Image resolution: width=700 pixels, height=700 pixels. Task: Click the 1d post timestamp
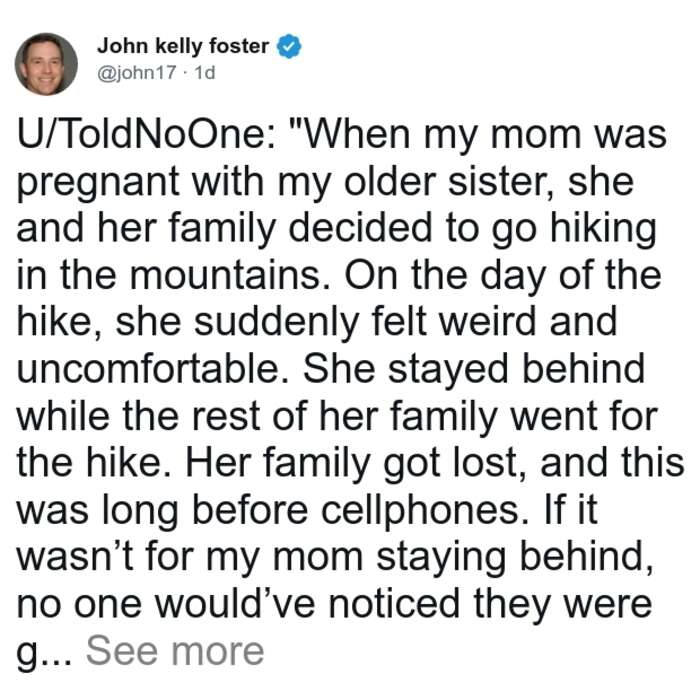pyautogui.click(x=205, y=72)
